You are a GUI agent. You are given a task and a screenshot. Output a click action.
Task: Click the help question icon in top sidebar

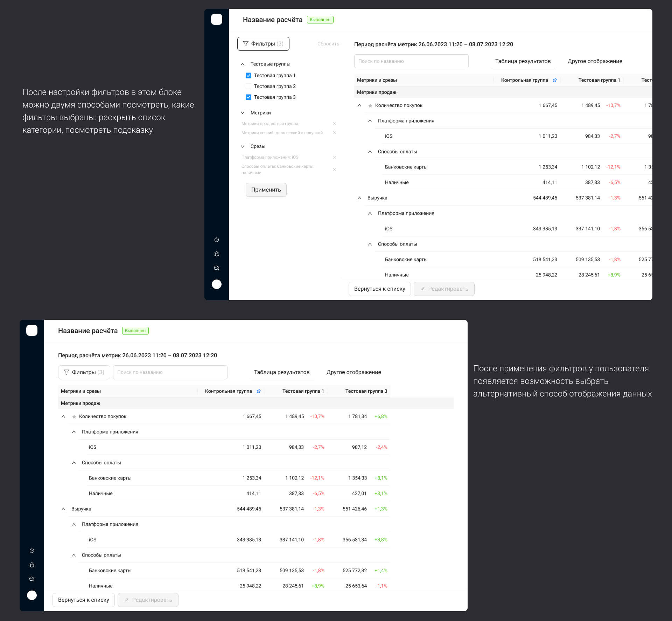coord(217,240)
